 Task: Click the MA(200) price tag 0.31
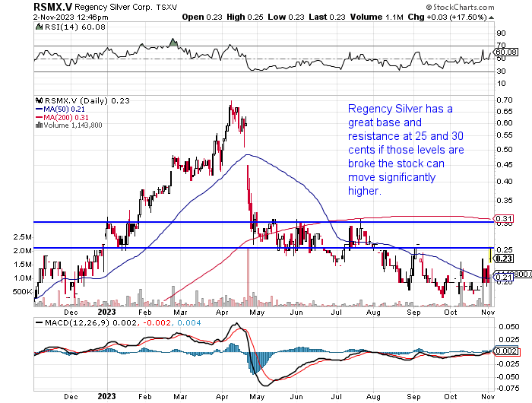click(505, 219)
